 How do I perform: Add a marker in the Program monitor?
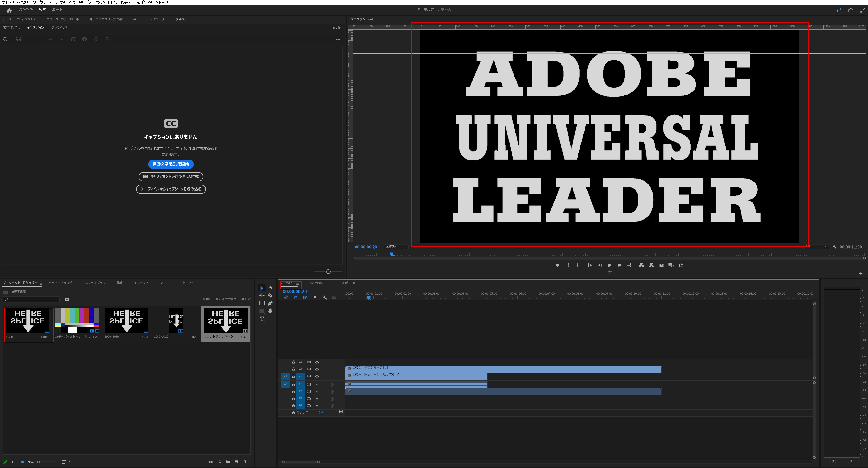pyautogui.click(x=558, y=265)
